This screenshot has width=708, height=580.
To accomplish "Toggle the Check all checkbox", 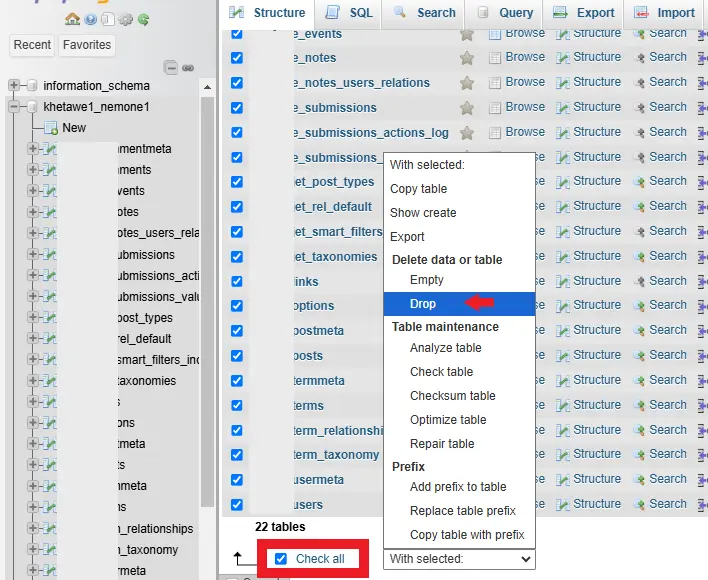I will pos(281,559).
